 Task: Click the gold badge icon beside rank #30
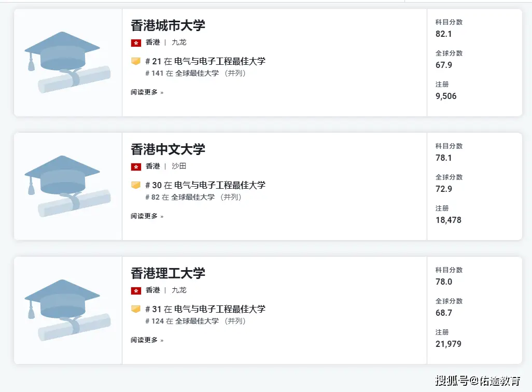point(136,185)
